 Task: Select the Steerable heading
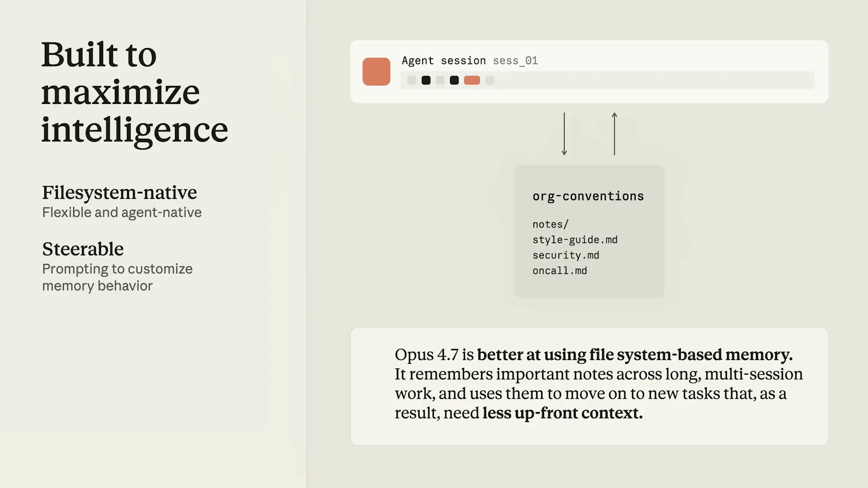pyautogui.click(x=83, y=249)
